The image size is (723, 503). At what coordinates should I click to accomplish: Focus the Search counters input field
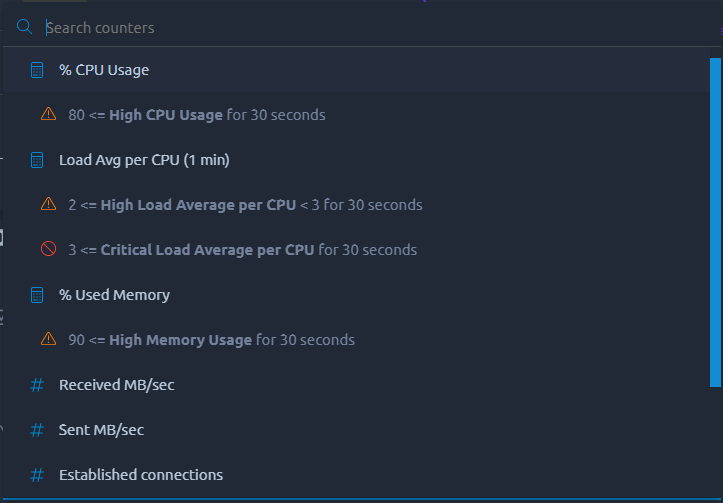tap(369, 28)
